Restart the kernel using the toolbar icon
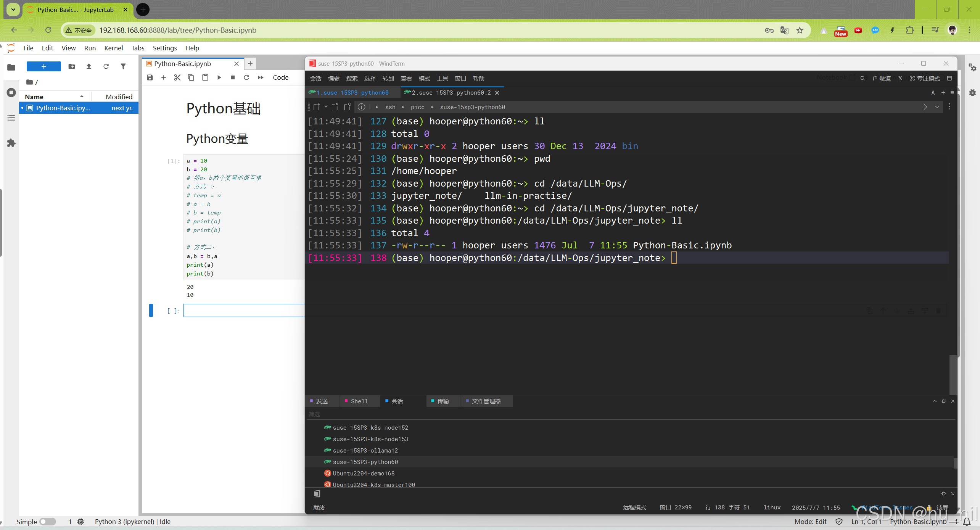The height and width of the screenshot is (530, 980). click(x=246, y=77)
